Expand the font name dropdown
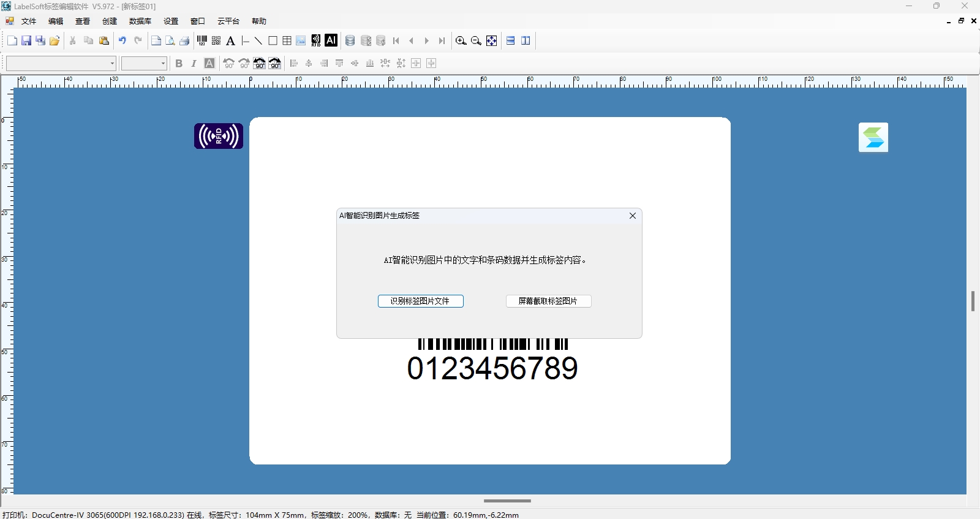Image resolution: width=980 pixels, height=519 pixels. point(112,63)
